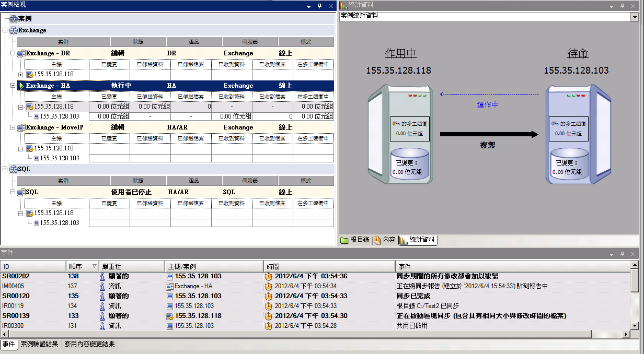
Task: Click the info icon on event SR00202
Action: coord(102,276)
